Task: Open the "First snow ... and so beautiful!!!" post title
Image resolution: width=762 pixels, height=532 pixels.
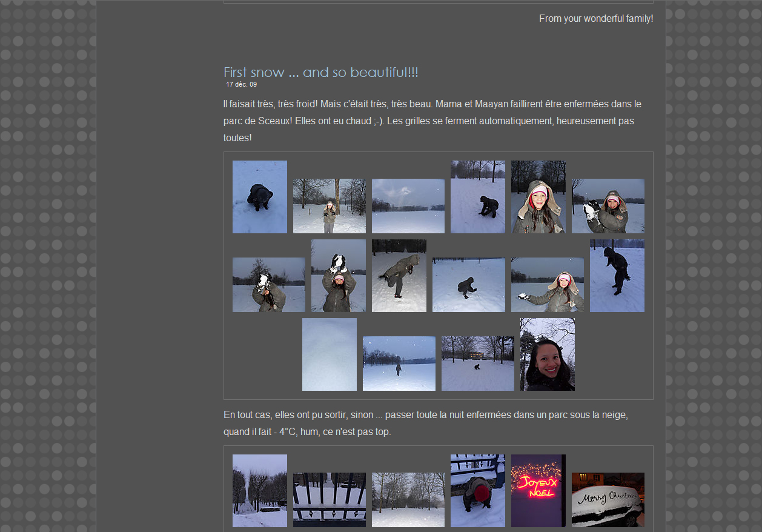Action: point(320,72)
